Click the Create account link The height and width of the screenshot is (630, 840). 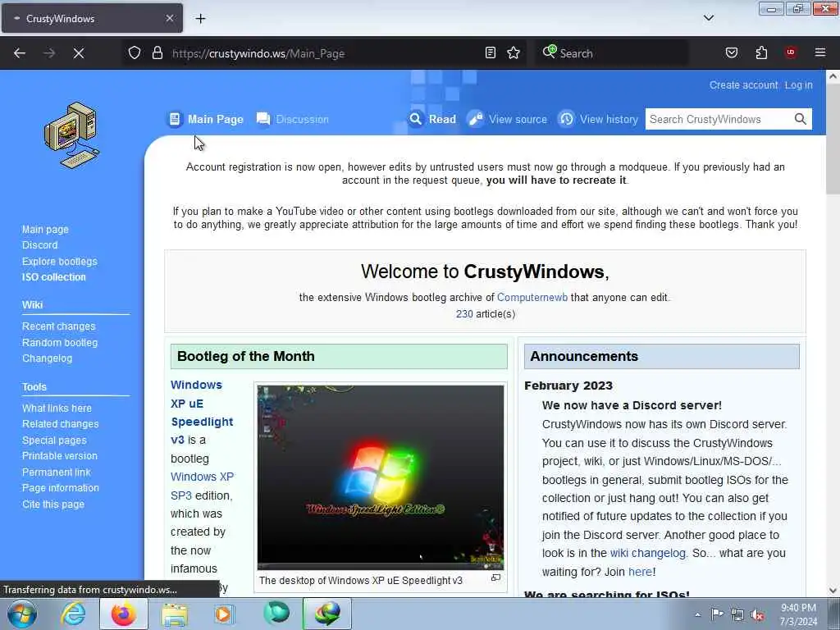click(x=743, y=84)
